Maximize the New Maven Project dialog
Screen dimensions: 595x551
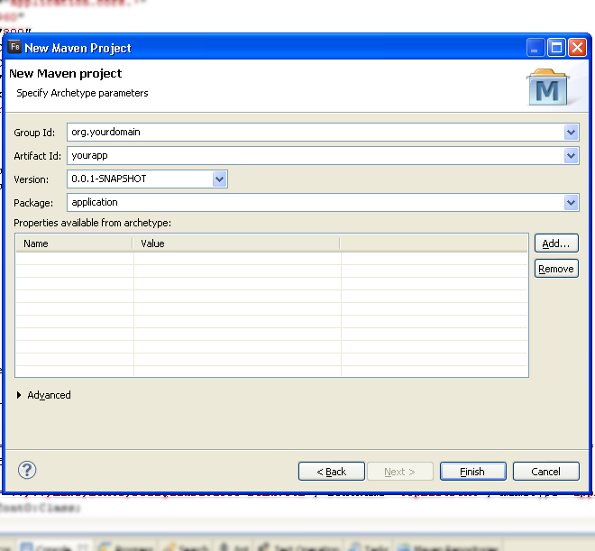[x=556, y=48]
